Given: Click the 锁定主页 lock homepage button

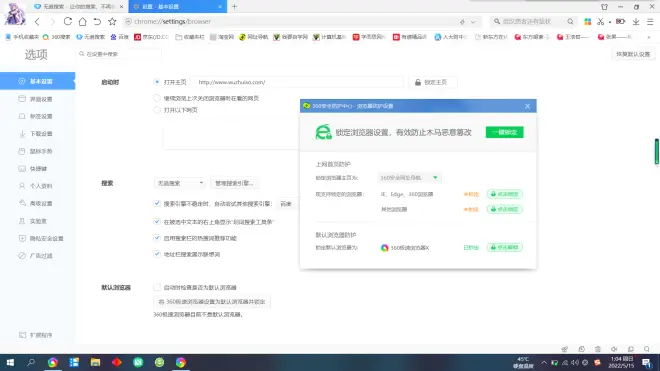Looking at the screenshot, I should (433, 82).
